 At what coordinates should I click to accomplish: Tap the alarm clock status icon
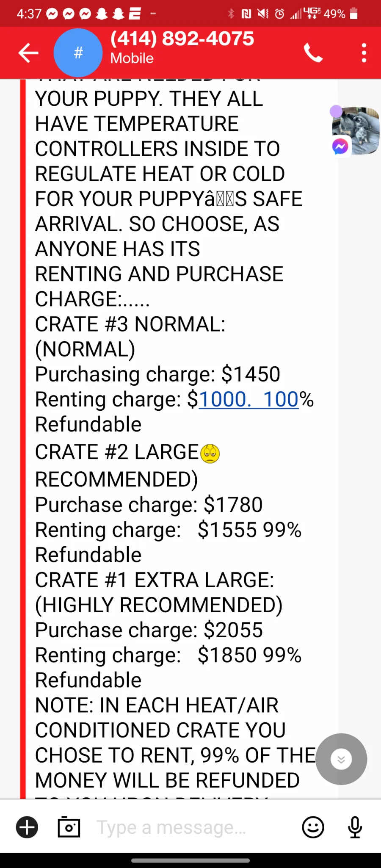click(x=279, y=14)
